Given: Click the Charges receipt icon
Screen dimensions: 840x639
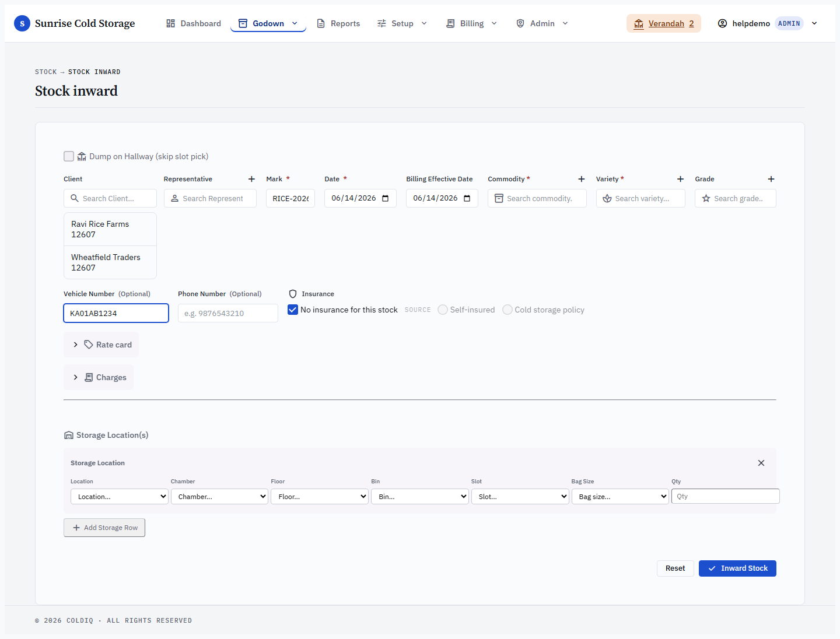Looking at the screenshot, I should [x=89, y=377].
